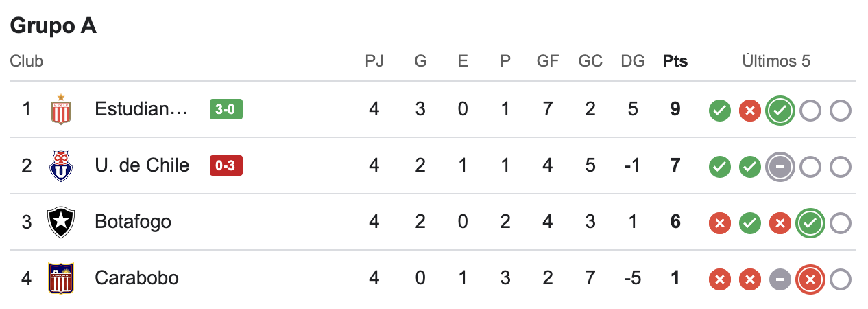This screenshot has height=309, width=868.
Task: Open the U. de Chile team link
Action: click(x=142, y=165)
